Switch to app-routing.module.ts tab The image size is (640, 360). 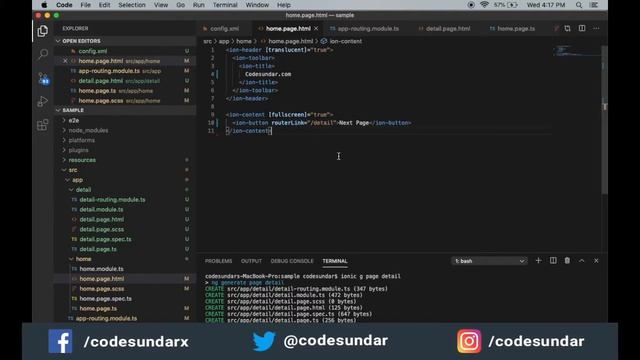[368, 29]
